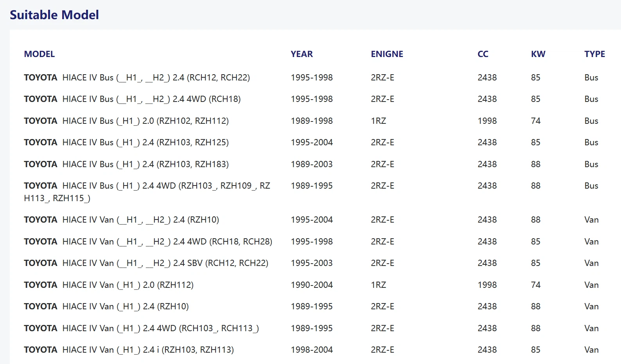The image size is (621, 364).
Task: Click type Van in Van RCH18, RCH28 row
Action: click(591, 241)
